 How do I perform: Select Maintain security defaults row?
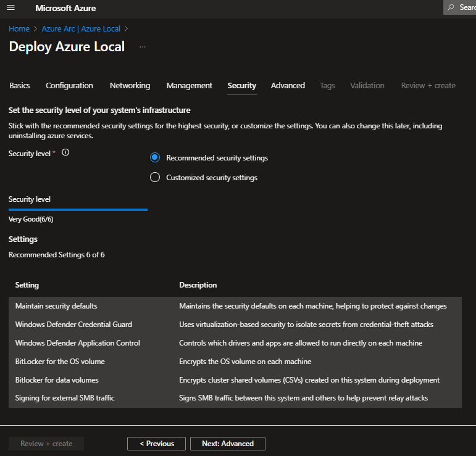coord(235,306)
